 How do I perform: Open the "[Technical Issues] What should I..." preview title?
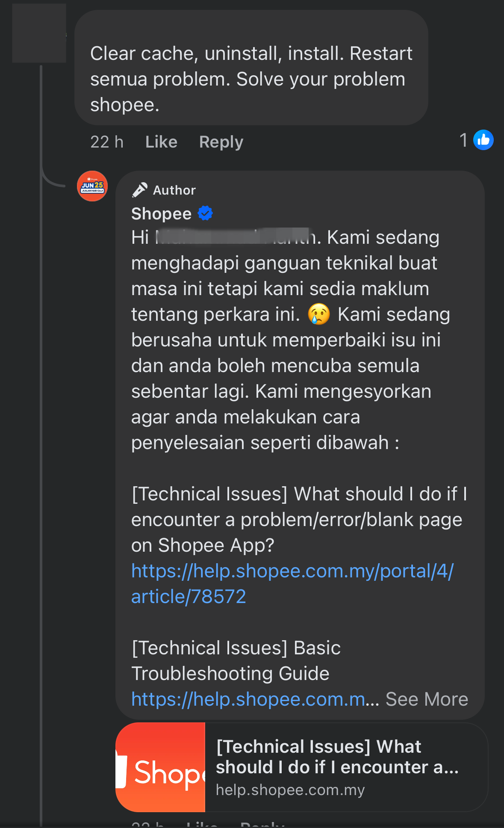click(337, 757)
